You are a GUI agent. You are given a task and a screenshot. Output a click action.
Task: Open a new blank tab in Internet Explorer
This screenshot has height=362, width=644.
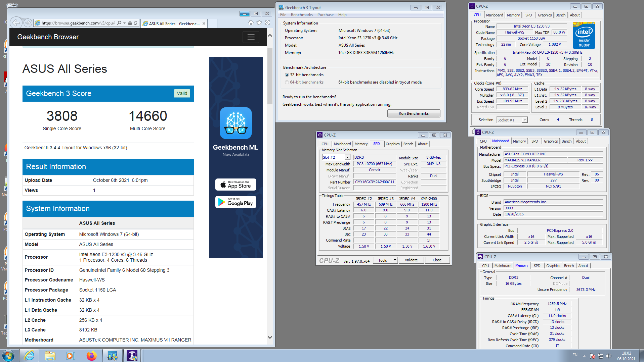212,23
